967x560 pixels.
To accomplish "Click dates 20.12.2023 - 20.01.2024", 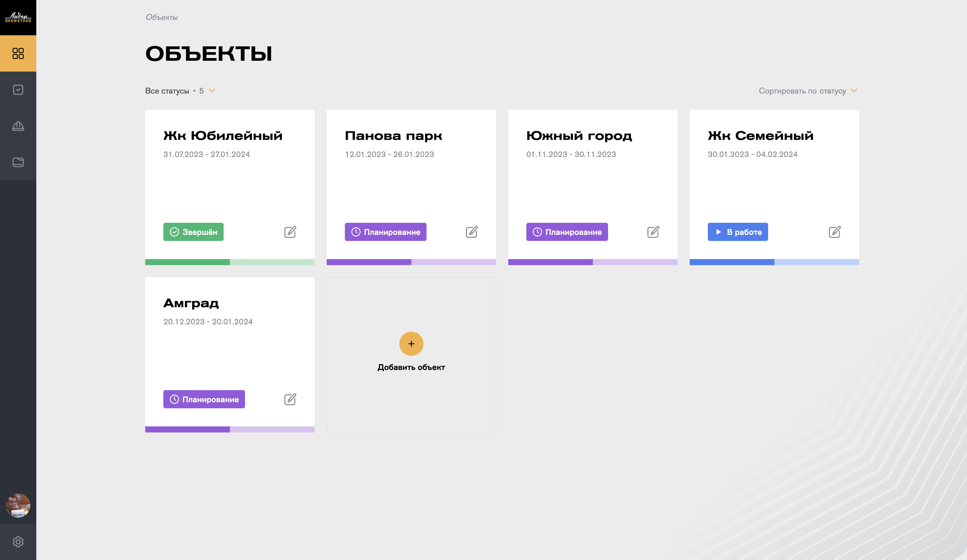I will 208,321.
